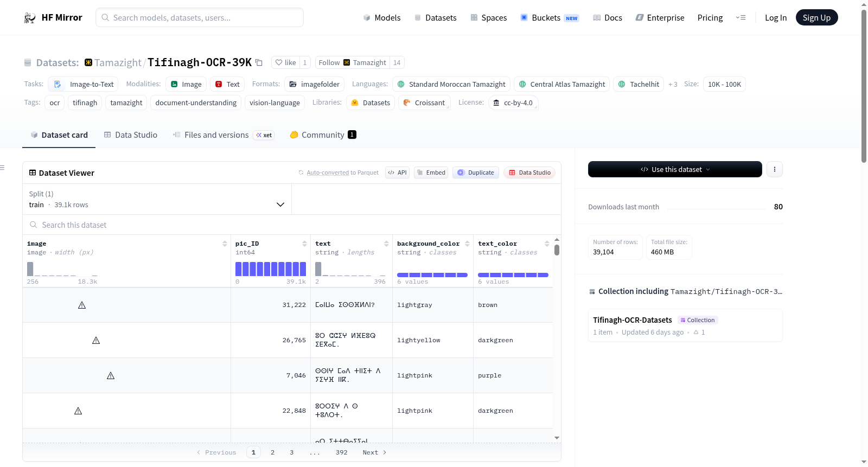Click the Duplicate button
Viewport: 868px width, 467px height.
point(476,173)
